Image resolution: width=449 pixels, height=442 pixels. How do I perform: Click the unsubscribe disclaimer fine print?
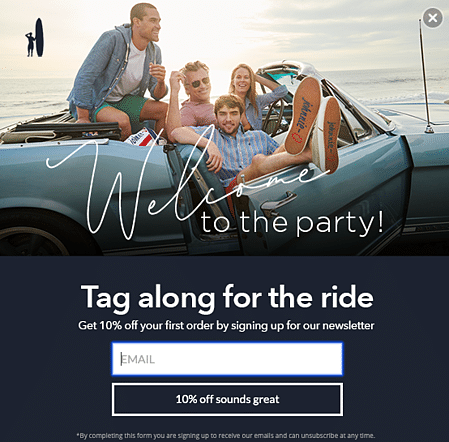tap(226, 435)
